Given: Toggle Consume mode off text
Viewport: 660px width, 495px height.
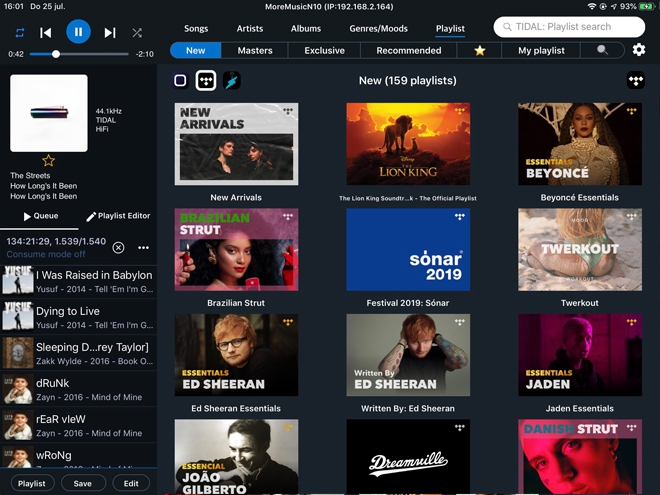Looking at the screenshot, I should click(46, 254).
